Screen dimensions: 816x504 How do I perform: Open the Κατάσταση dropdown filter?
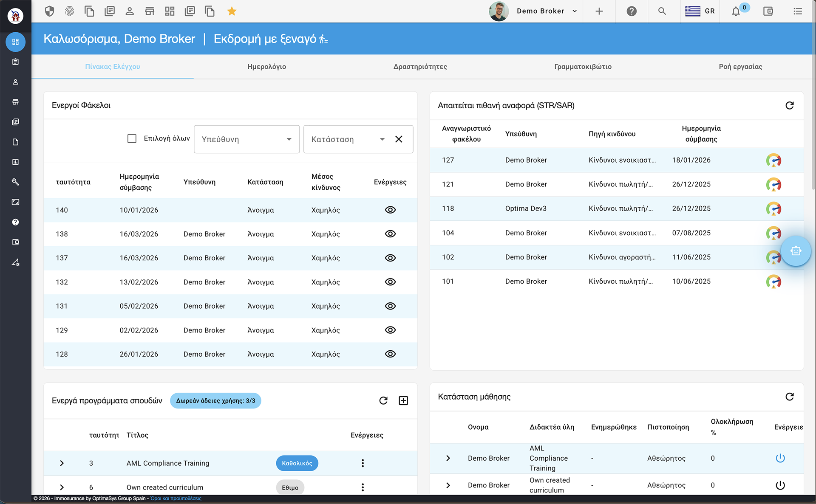[348, 139]
